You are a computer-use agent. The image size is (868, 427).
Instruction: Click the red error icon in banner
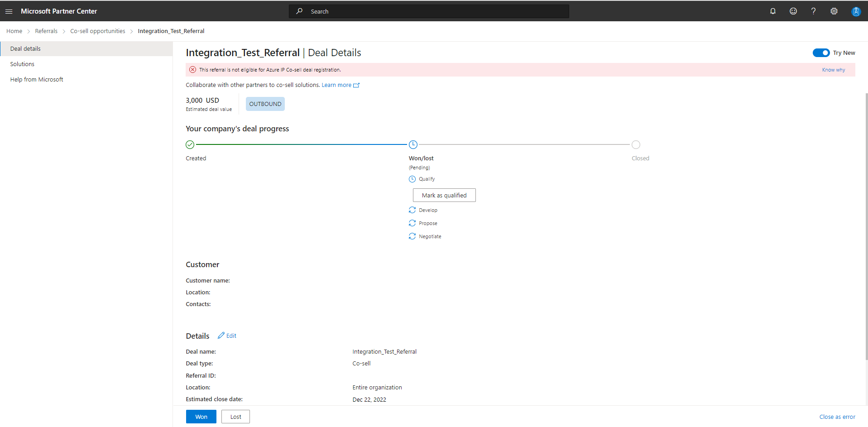(x=193, y=70)
